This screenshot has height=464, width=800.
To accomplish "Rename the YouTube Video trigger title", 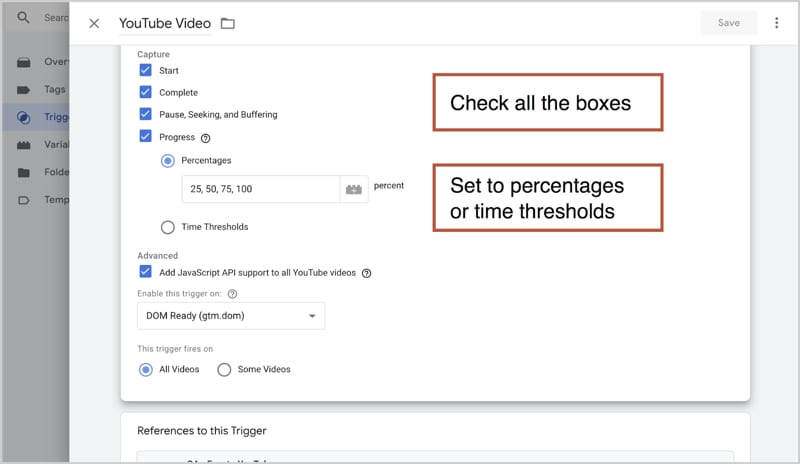I will (165, 23).
